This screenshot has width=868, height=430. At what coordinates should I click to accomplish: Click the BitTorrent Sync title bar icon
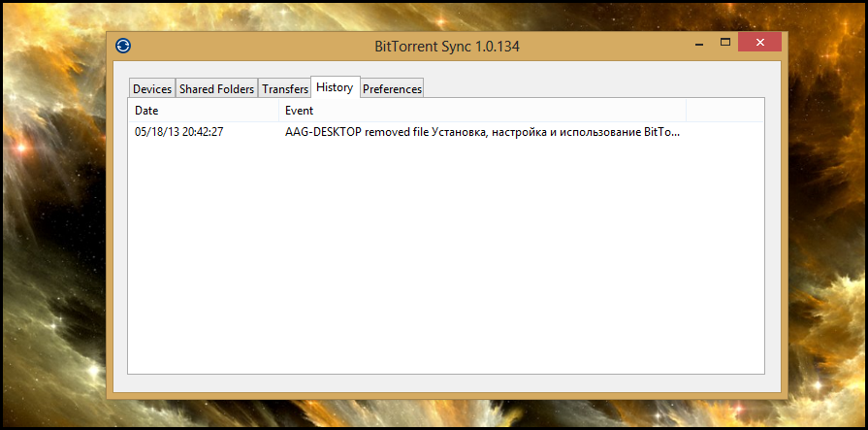tap(123, 46)
